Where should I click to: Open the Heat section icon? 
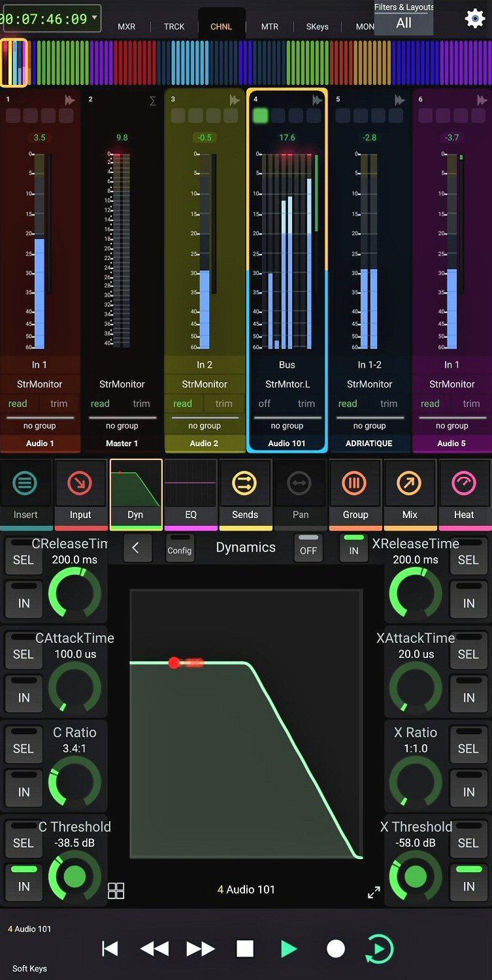click(464, 484)
